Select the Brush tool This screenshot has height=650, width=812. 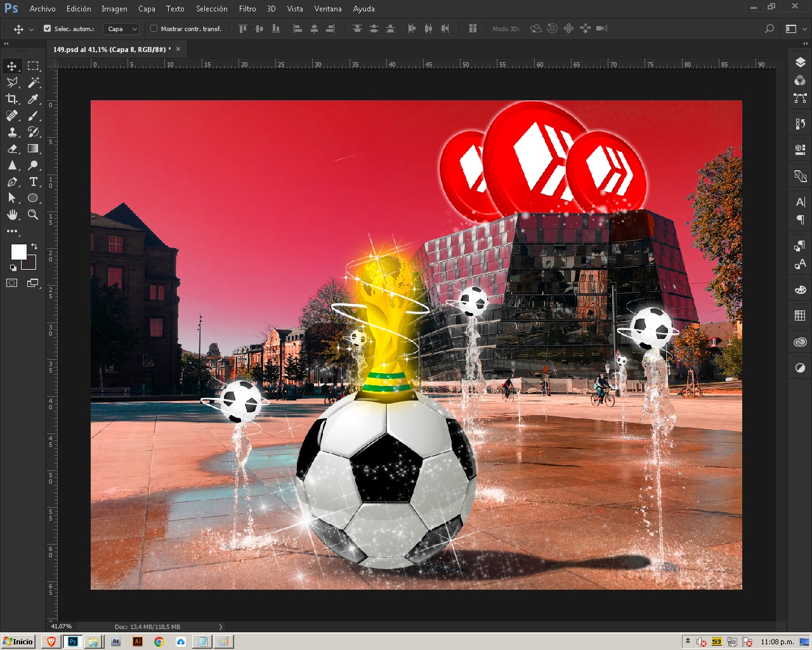[33, 116]
